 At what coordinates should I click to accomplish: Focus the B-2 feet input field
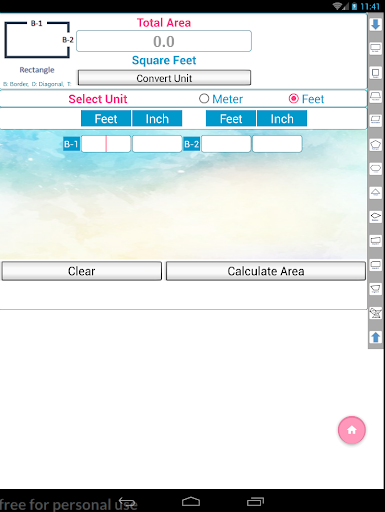point(226,144)
